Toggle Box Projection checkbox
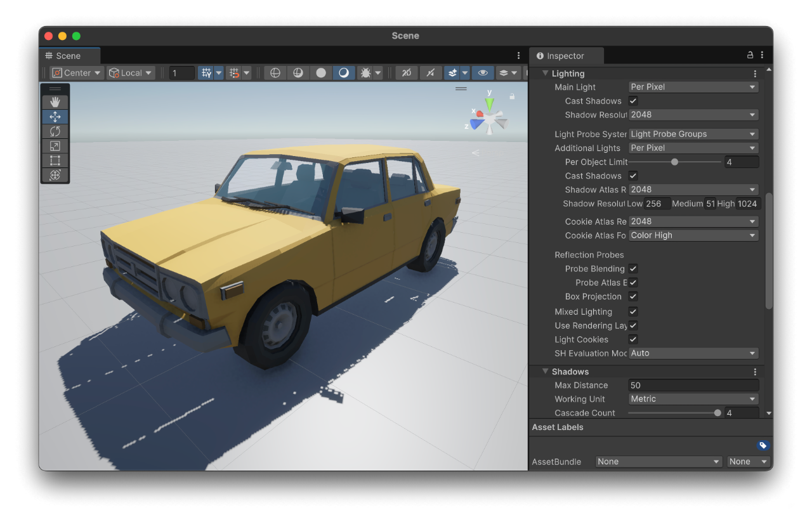Viewport: 812px width, 522px height. click(633, 296)
